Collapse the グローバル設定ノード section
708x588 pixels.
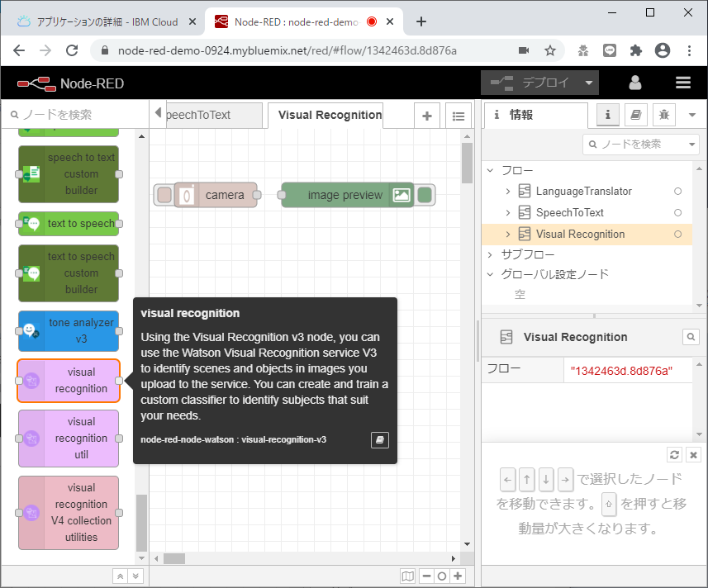(489, 274)
